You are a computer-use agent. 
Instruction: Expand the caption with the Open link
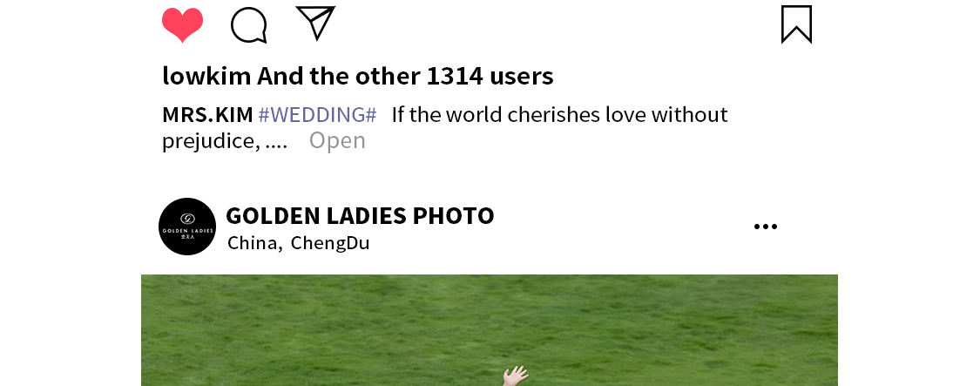click(x=337, y=141)
